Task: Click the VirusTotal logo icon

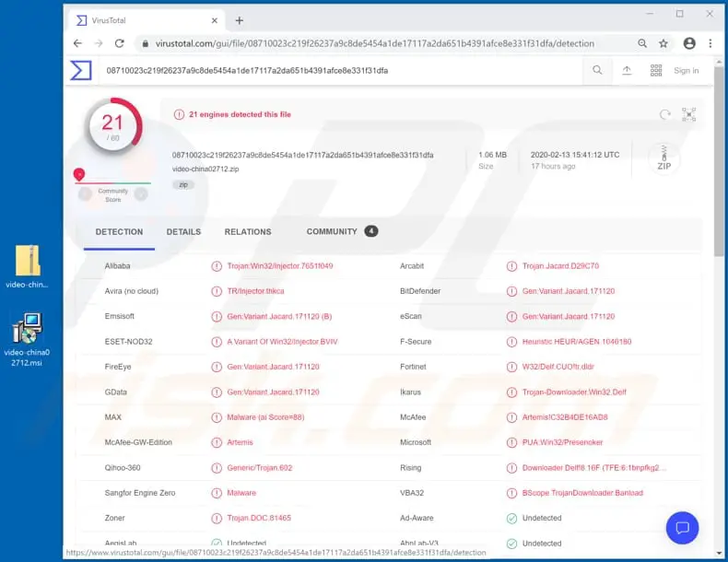Action: pos(81,71)
